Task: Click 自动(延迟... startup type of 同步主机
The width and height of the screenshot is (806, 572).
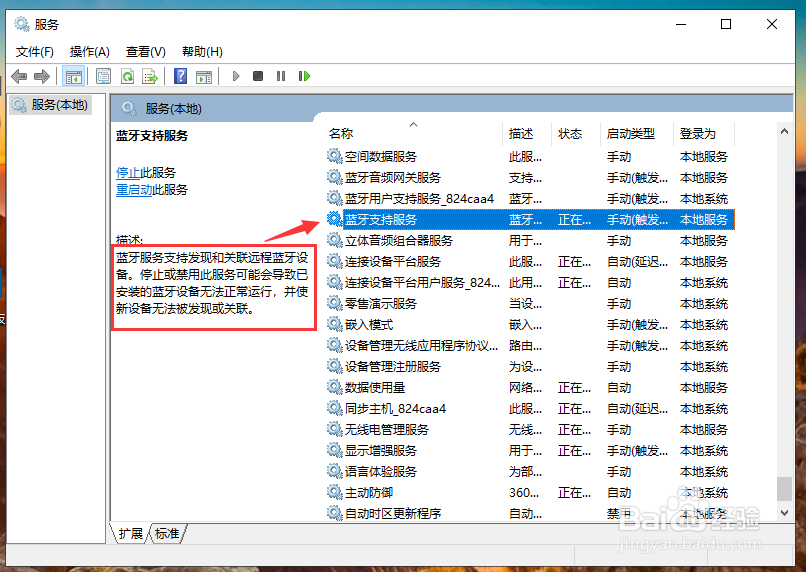Action: 637,409
